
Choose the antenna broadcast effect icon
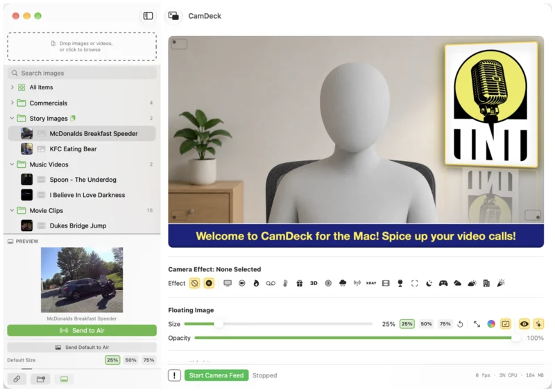[x=357, y=283]
